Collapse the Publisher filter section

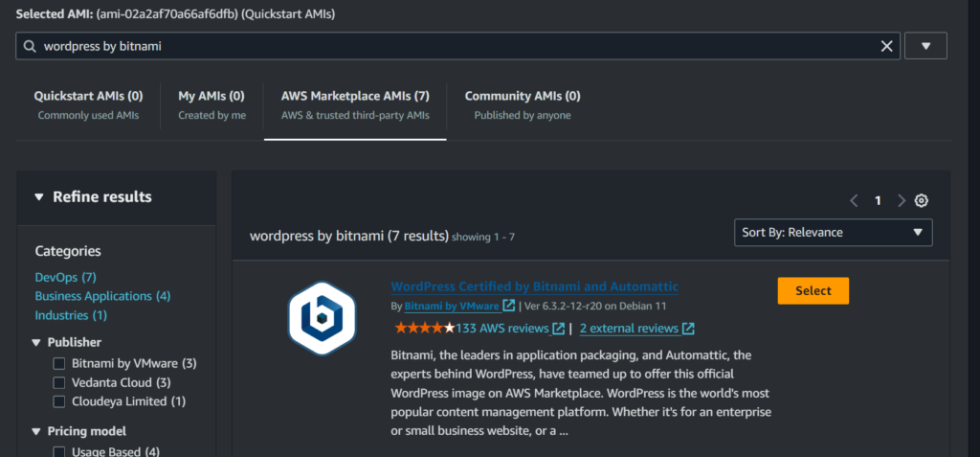click(35, 342)
